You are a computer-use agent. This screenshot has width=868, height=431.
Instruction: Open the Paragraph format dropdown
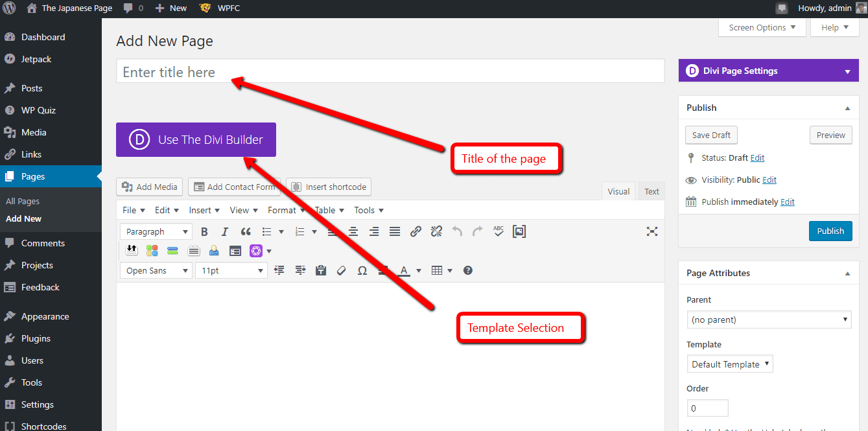(x=156, y=231)
